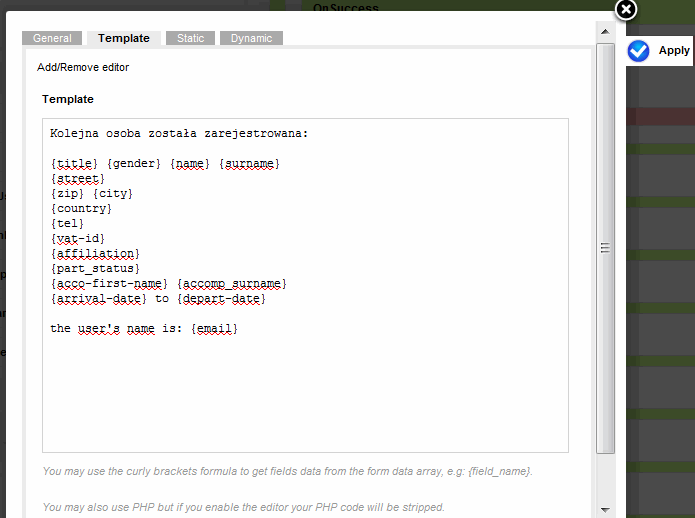695x518 pixels.
Task: Click the {arrival-date} placeholder text
Action: coord(98,299)
